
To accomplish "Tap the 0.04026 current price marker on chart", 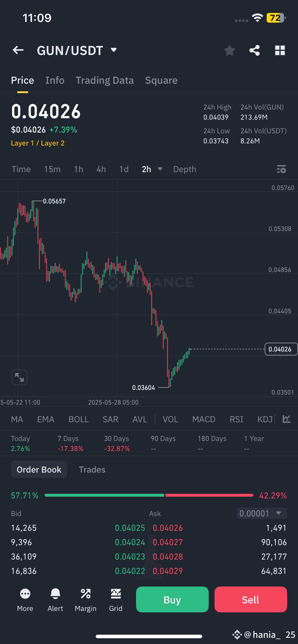I will click(281, 349).
